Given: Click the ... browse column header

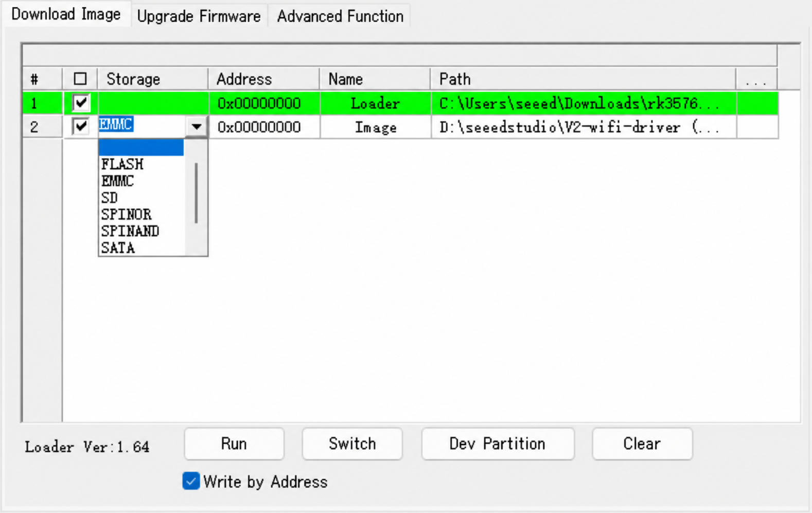Looking at the screenshot, I should (756, 79).
